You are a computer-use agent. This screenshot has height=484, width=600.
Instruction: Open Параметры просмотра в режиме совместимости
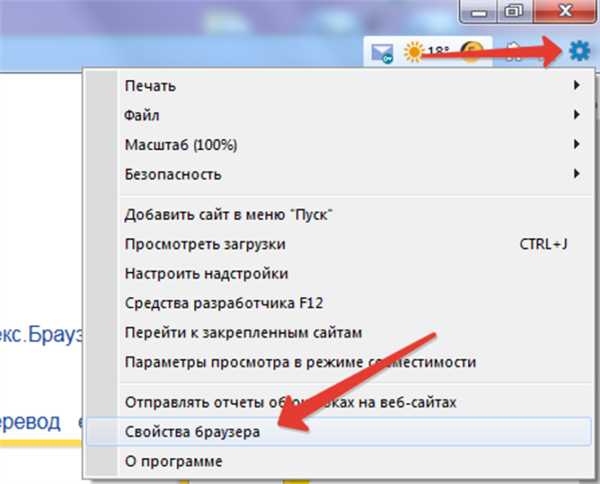[339, 362]
